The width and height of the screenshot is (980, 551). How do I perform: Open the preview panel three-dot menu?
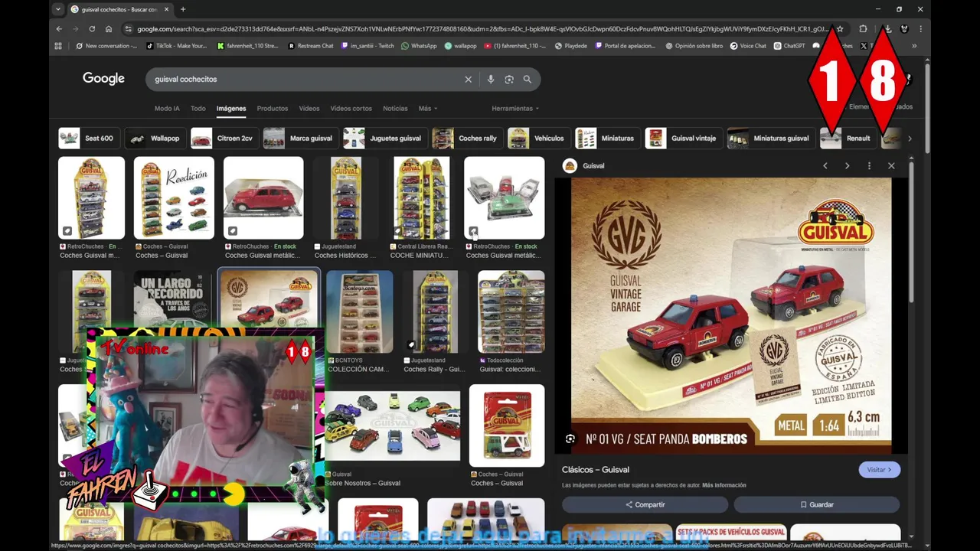click(869, 166)
